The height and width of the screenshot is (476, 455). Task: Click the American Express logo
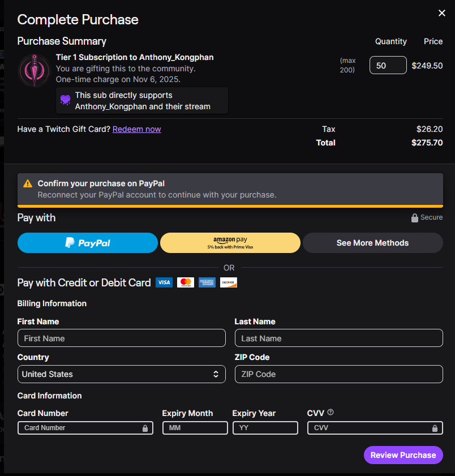[207, 282]
